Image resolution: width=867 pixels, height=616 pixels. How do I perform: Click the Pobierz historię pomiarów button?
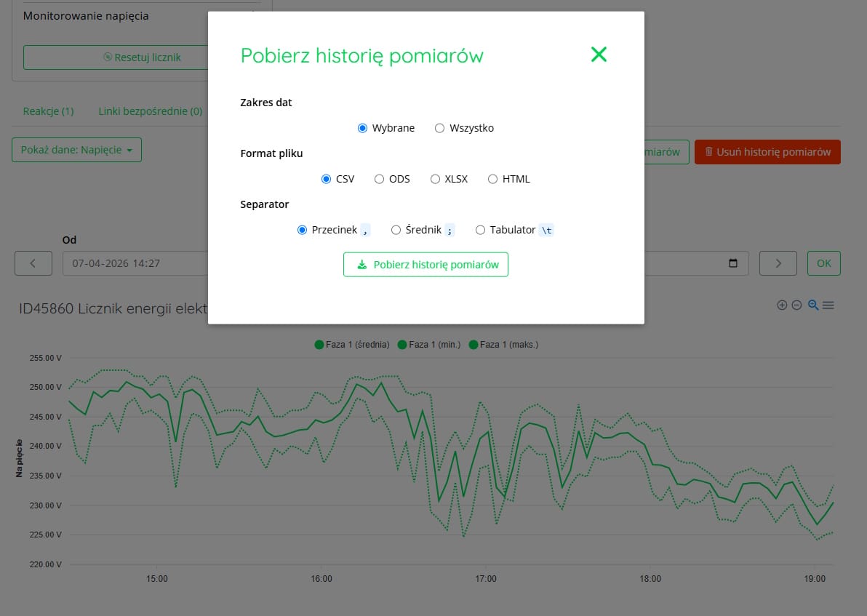coord(425,265)
